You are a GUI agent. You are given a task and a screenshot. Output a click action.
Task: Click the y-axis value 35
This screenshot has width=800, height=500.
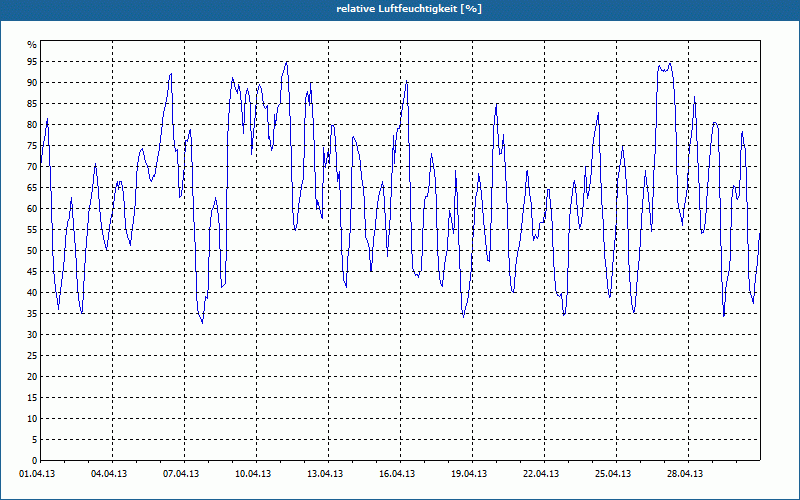(x=32, y=314)
